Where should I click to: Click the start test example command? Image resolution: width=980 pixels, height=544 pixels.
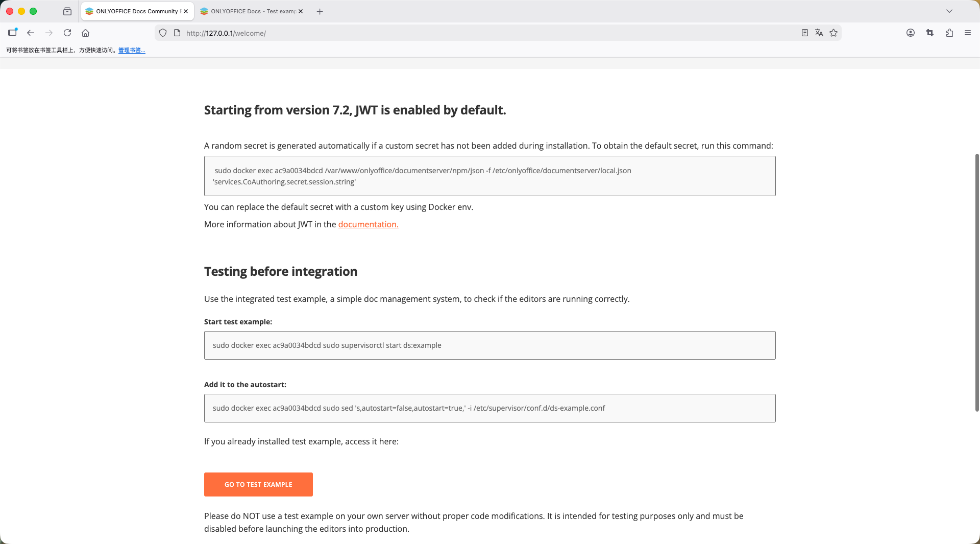490,345
